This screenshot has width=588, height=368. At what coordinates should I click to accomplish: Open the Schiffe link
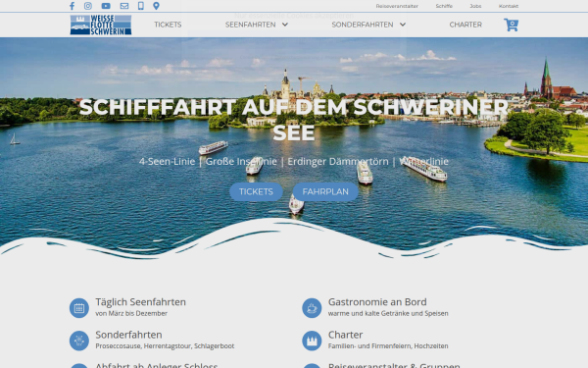pyautogui.click(x=444, y=6)
